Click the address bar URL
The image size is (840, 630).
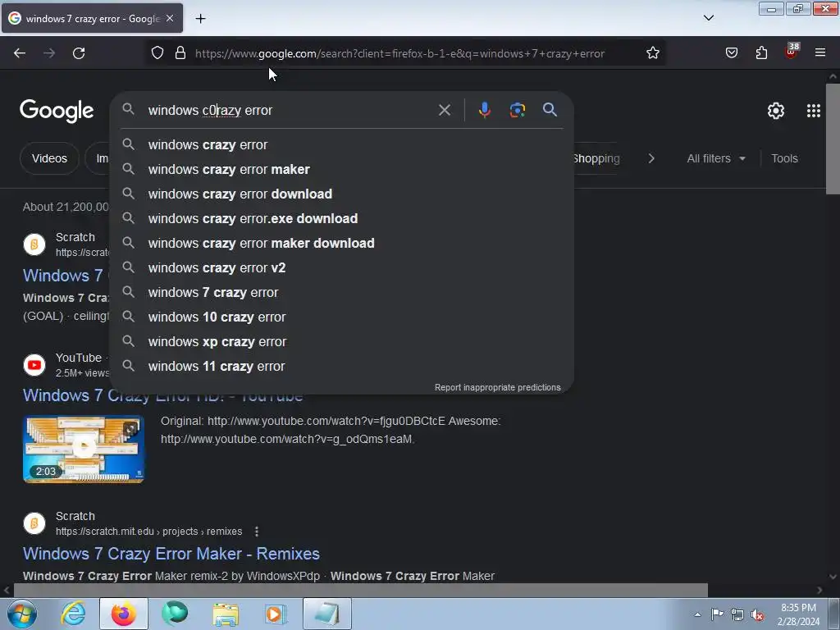coord(399,53)
